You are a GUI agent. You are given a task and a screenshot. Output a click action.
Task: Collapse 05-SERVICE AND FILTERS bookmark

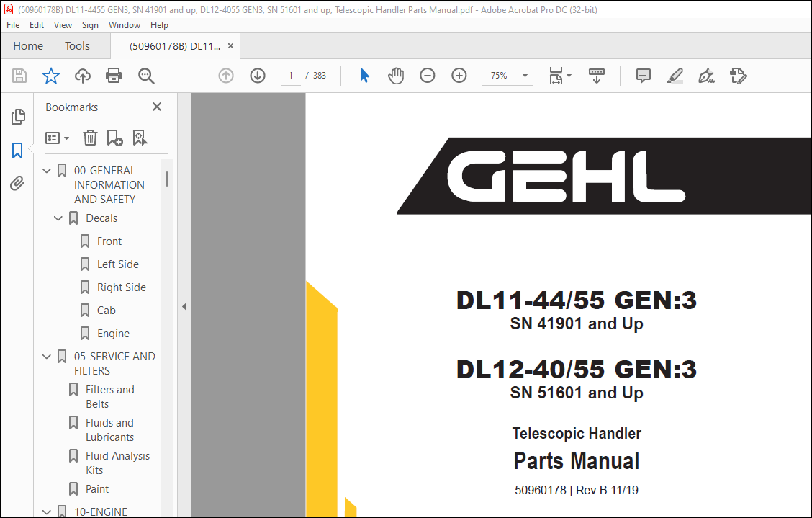tap(47, 357)
